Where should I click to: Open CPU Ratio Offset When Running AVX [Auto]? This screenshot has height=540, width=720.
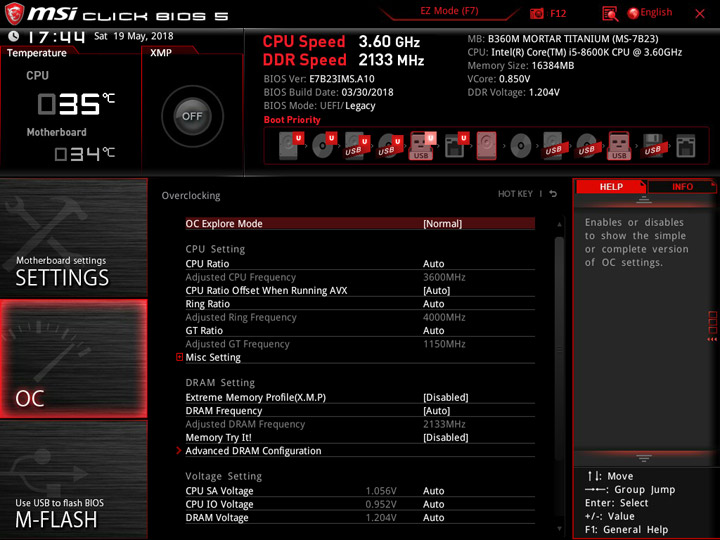(x=437, y=291)
